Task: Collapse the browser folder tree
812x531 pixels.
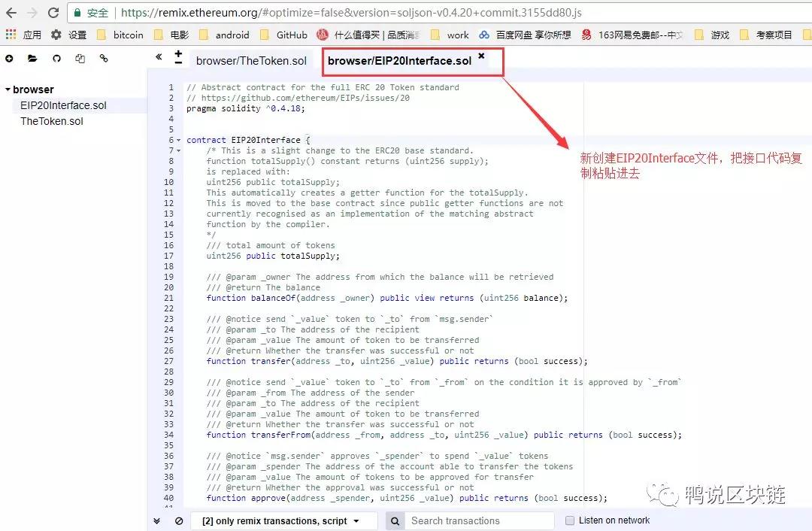Action: [8, 90]
